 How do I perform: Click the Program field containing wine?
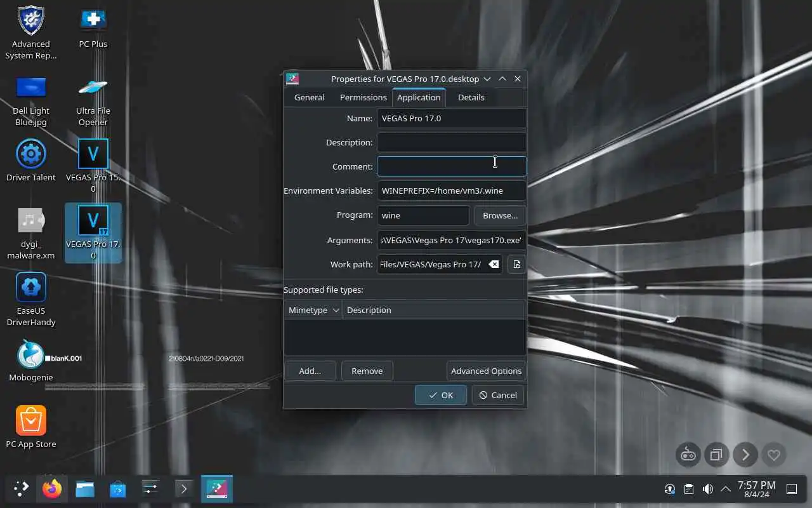(x=423, y=215)
